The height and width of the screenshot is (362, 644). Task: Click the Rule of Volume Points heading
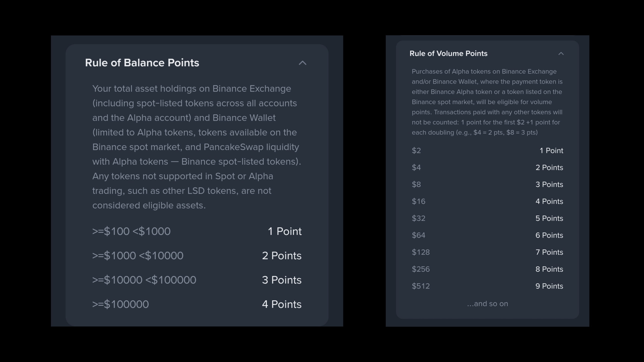click(x=448, y=53)
